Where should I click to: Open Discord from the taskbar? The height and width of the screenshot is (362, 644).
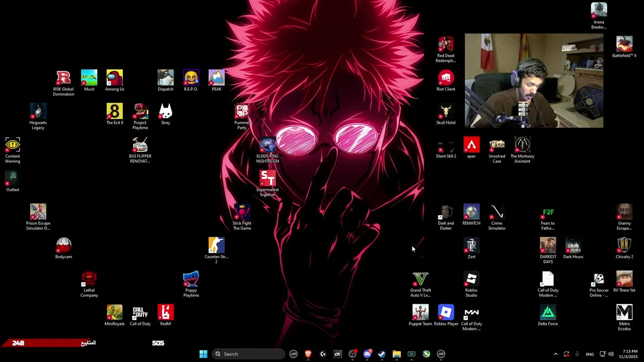[367, 354]
